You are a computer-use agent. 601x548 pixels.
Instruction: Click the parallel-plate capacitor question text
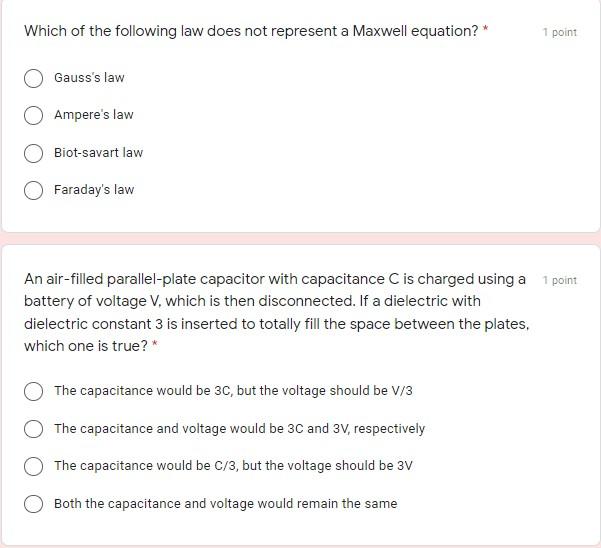[275, 312]
